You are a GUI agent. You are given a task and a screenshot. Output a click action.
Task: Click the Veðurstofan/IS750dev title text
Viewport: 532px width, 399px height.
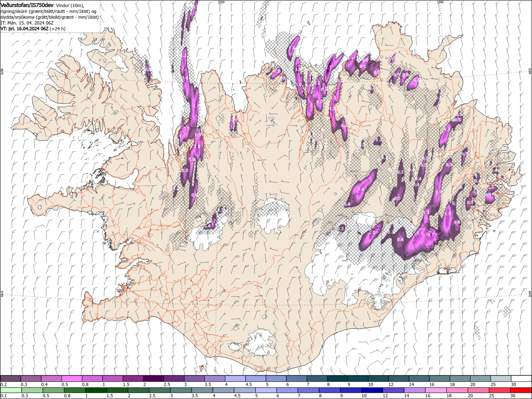coord(27,5)
